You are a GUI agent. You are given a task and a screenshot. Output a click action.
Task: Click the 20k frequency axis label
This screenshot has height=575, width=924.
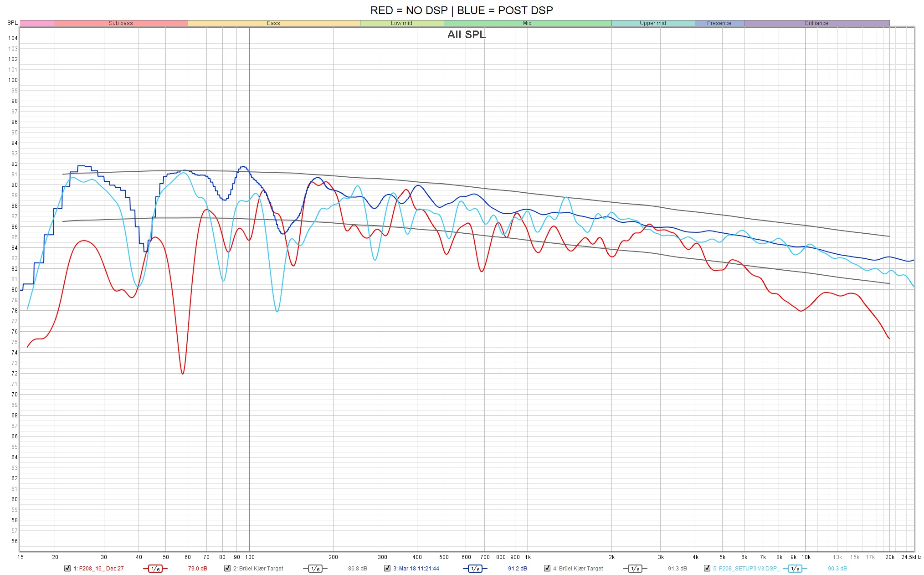click(x=890, y=557)
